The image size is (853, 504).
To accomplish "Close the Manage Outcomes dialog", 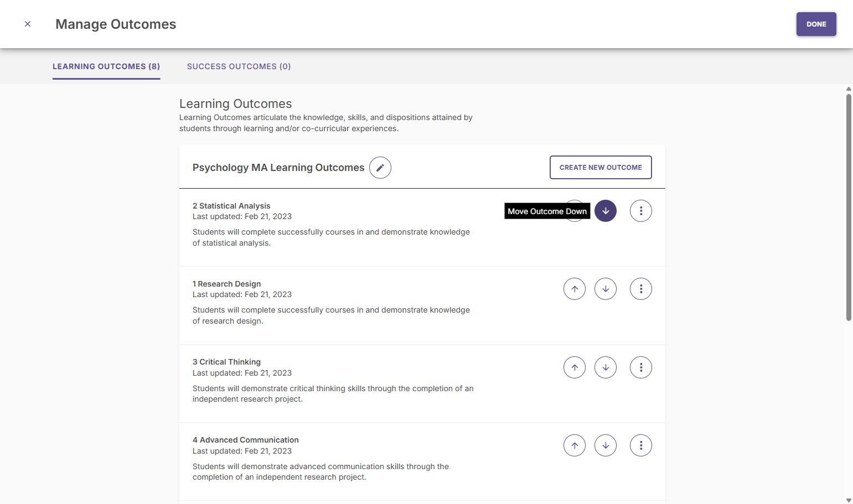I will click(x=28, y=24).
